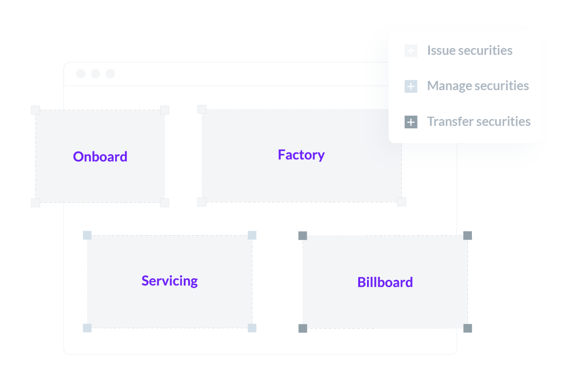Open the Billboard module box
This screenshot has width=588, height=391.
[x=385, y=282]
